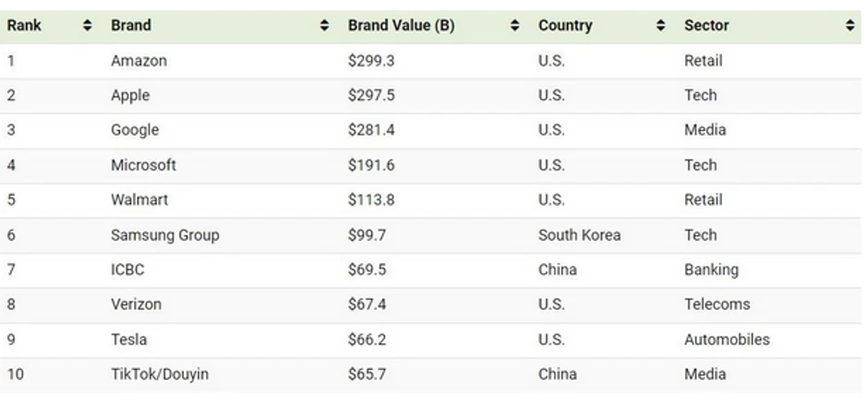The image size is (868, 416).
Task: Select Tesla's Automobiles sector cell
Action: coord(727,339)
